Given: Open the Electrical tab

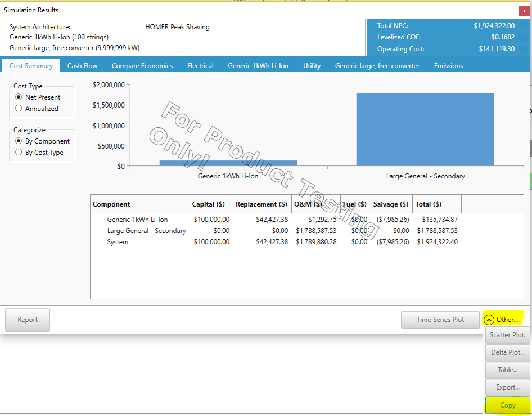Looking at the screenshot, I should coord(200,66).
